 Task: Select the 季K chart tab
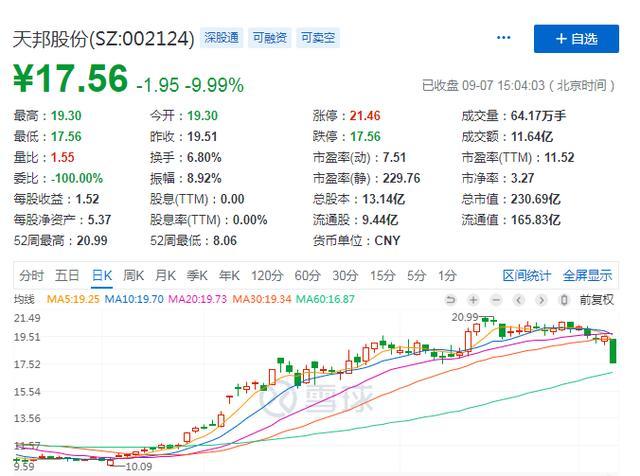pyautogui.click(x=197, y=276)
